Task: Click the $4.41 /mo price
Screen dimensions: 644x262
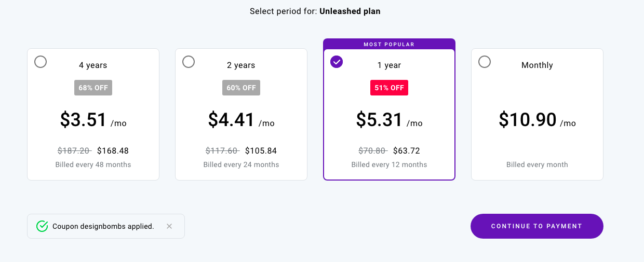Action: point(241,120)
